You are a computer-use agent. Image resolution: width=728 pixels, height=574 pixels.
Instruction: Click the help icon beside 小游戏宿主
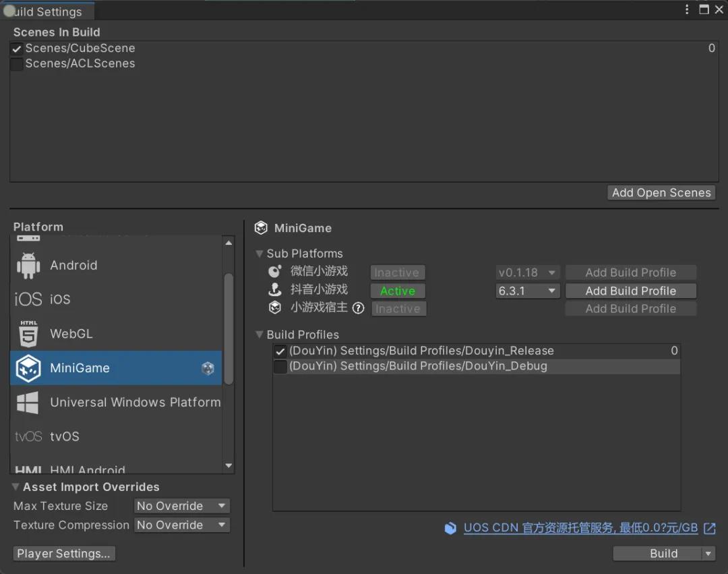click(359, 308)
